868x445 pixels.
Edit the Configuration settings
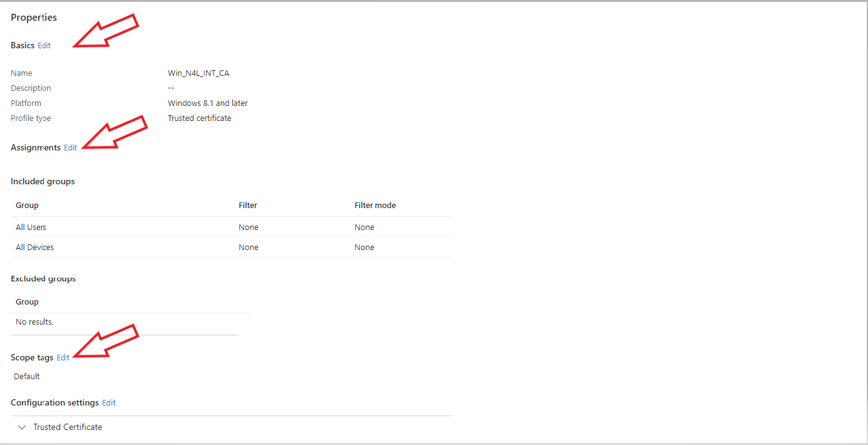pos(108,402)
